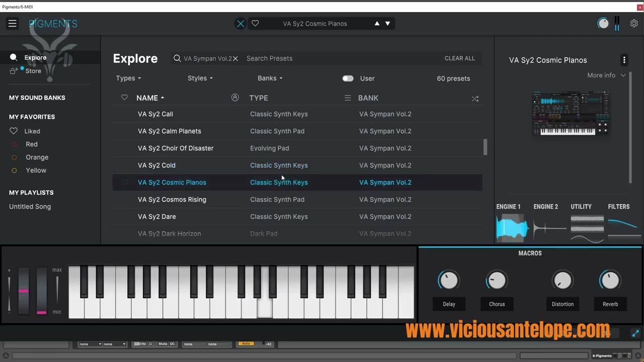Open settings gear icon
This screenshot has height=362, width=644.
coord(634,24)
